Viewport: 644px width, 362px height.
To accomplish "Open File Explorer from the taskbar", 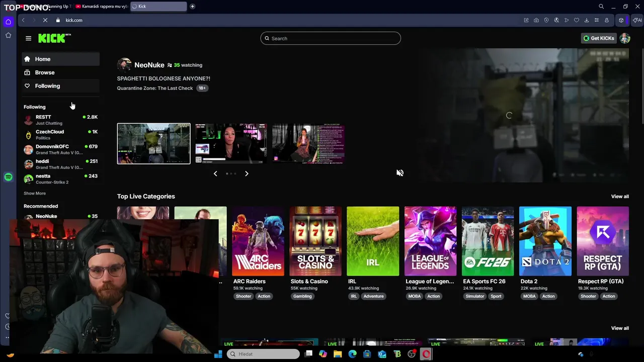I will [338, 354].
